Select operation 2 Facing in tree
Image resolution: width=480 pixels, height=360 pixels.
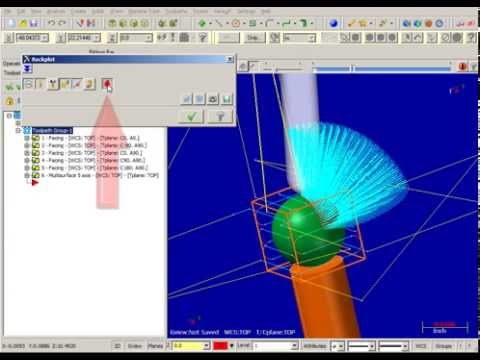(94, 146)
